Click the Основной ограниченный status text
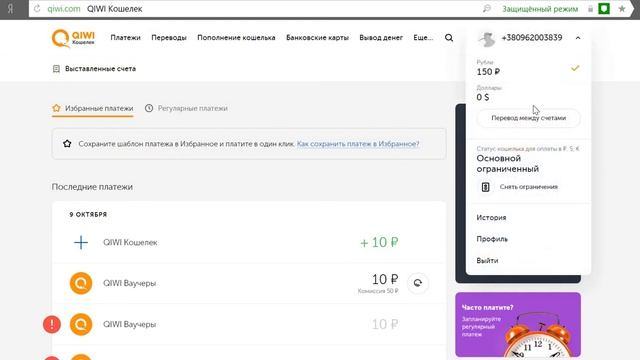640x360 pixels. point(507,163)
